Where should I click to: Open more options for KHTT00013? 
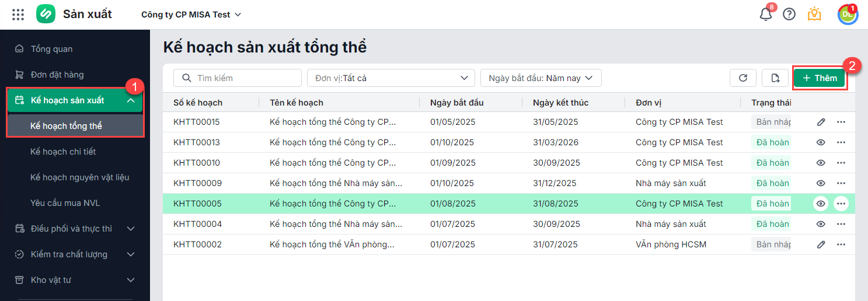841,142
